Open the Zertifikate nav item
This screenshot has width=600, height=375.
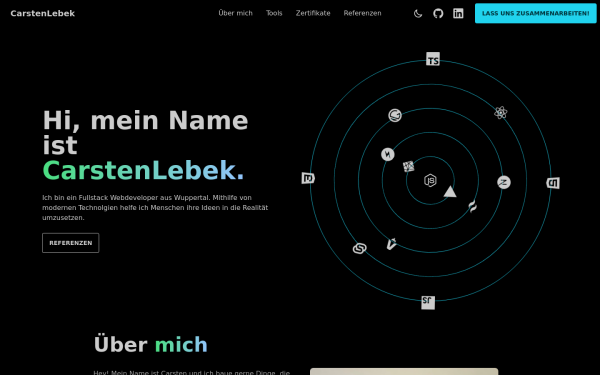pos(313,13)
